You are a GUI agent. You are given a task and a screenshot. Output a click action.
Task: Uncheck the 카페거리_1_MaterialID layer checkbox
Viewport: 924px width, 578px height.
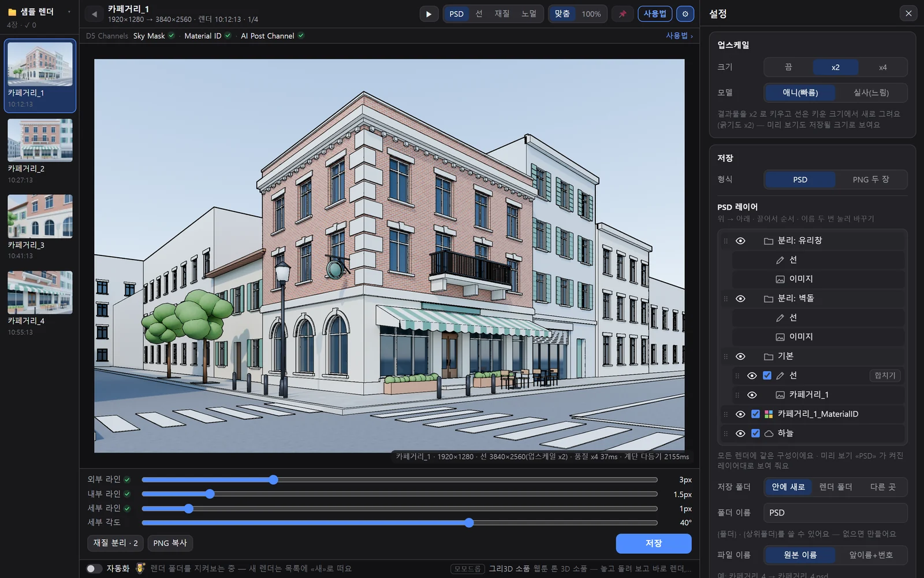coord(755,414)
